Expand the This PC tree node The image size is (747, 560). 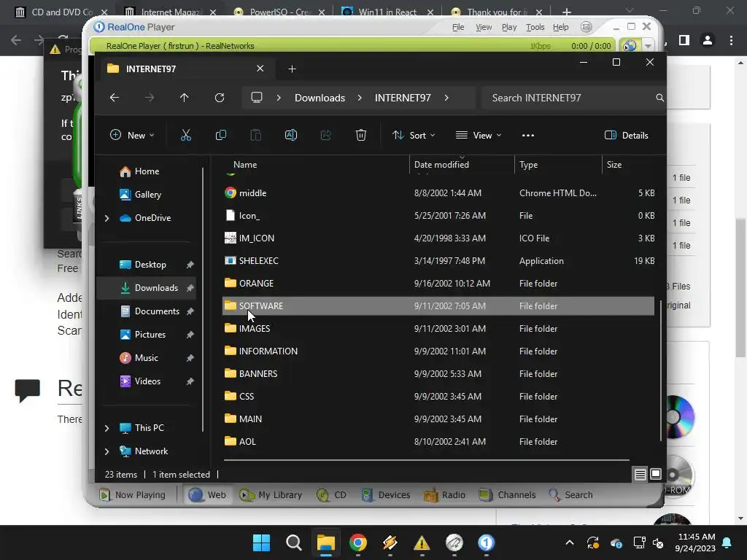(x=107, y=428)
